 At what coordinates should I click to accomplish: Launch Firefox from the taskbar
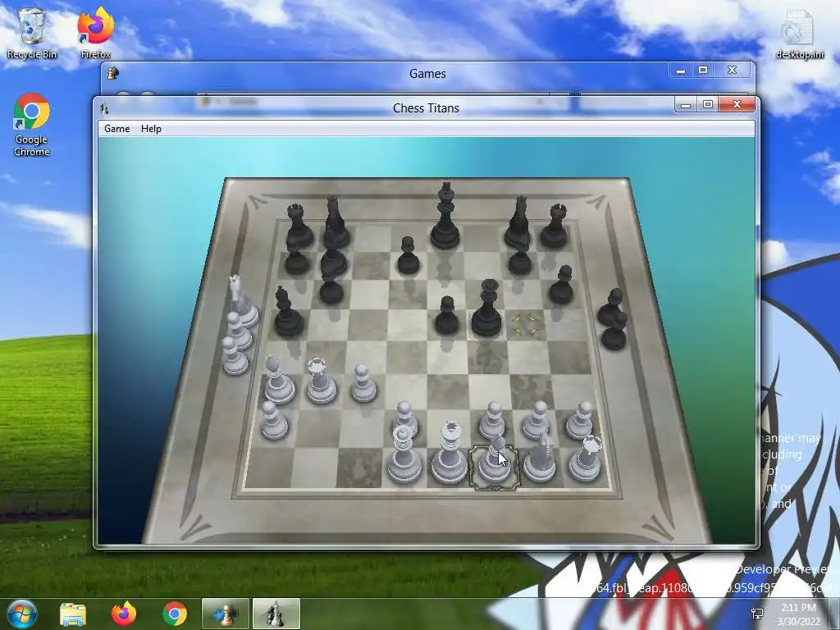(124, 614)
